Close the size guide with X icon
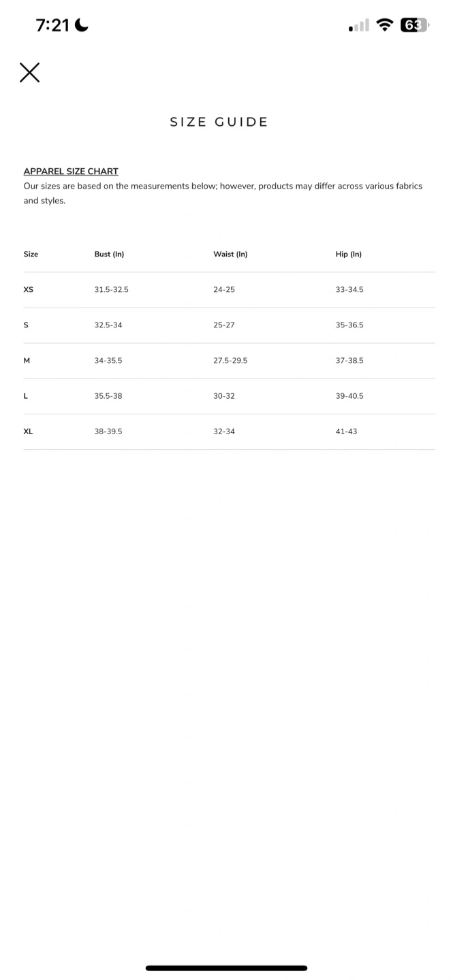Screen dimensions: 453x980 point(29,72)
